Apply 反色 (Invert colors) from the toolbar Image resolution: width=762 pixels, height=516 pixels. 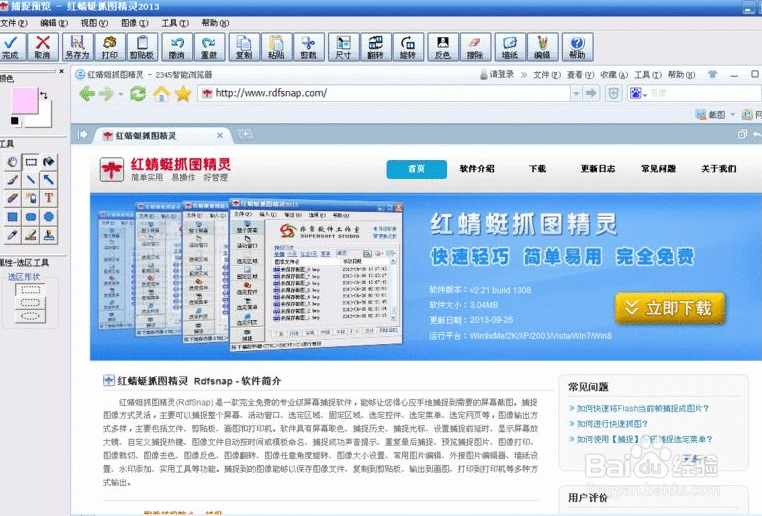coord(443,47)
